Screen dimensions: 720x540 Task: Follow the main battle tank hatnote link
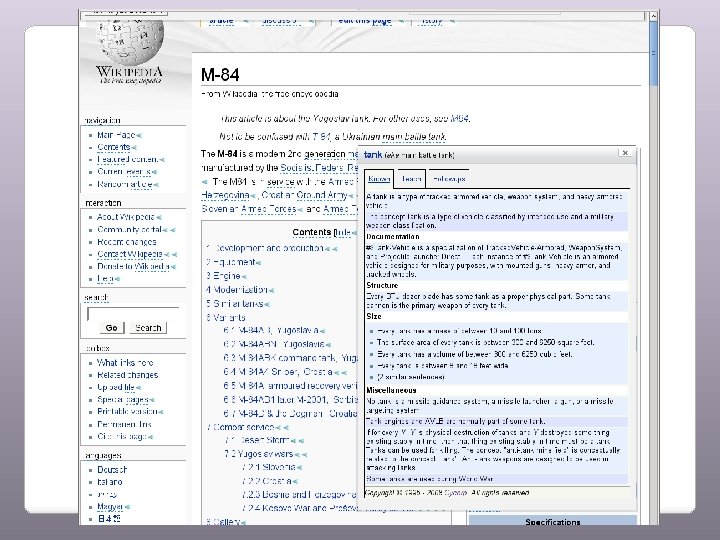coord(413,136)
